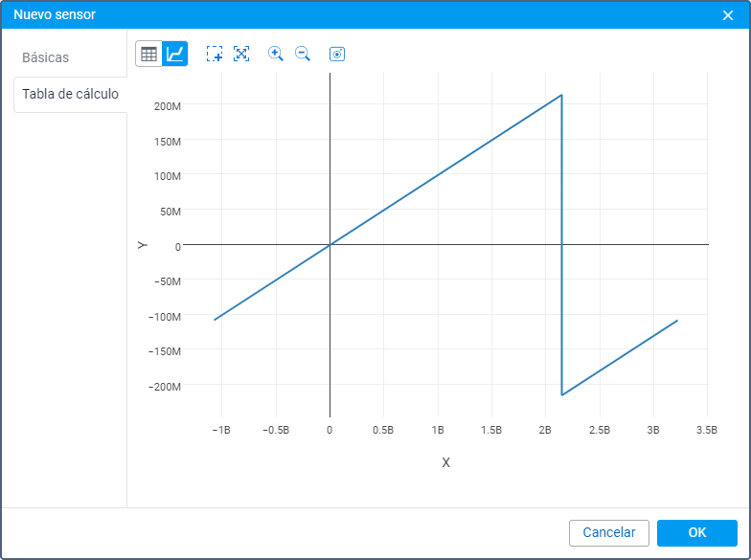The height and width of the screenshot is (560, 751).
Task: Click the −150M Y-axis label
Action: (165, 352)
